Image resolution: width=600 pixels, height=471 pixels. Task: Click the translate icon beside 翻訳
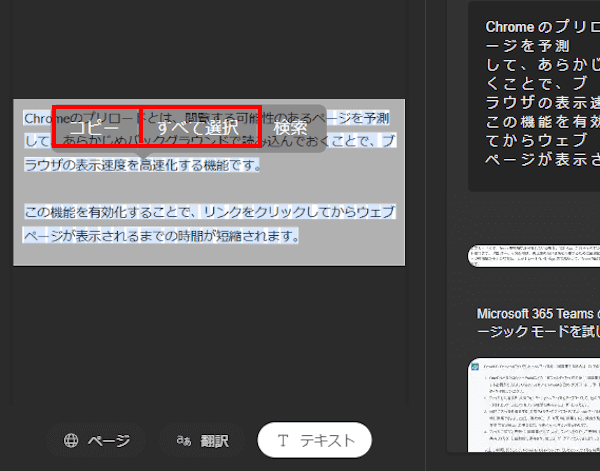pos(184,441)
